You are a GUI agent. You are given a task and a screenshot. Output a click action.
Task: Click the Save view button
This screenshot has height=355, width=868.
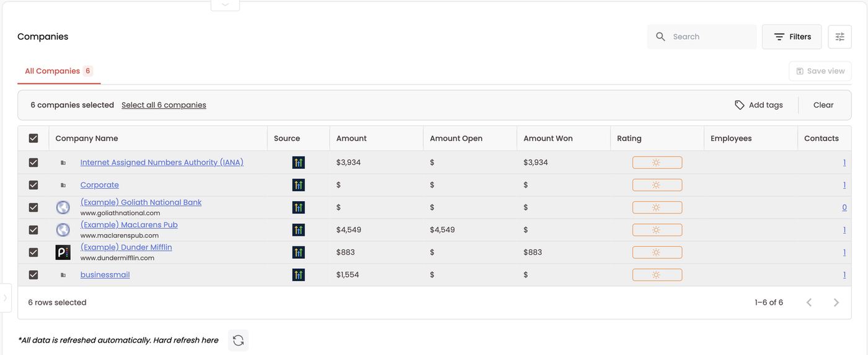[x=820, y=71]
